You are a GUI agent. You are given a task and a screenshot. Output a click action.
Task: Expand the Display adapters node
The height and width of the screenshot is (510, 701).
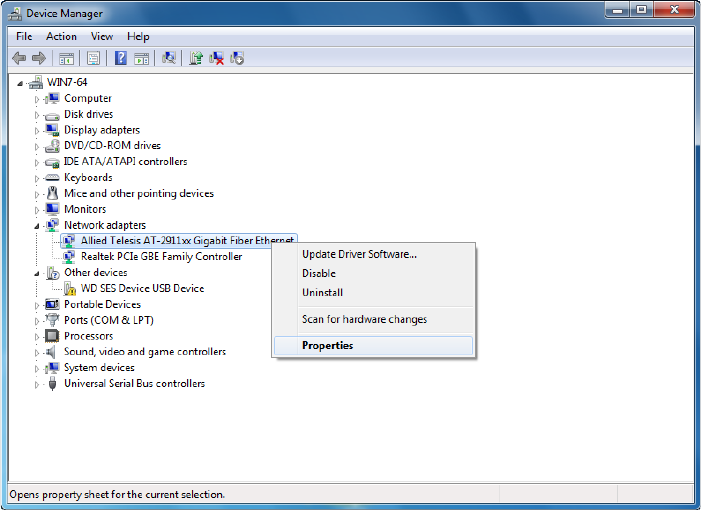(38, 130)
